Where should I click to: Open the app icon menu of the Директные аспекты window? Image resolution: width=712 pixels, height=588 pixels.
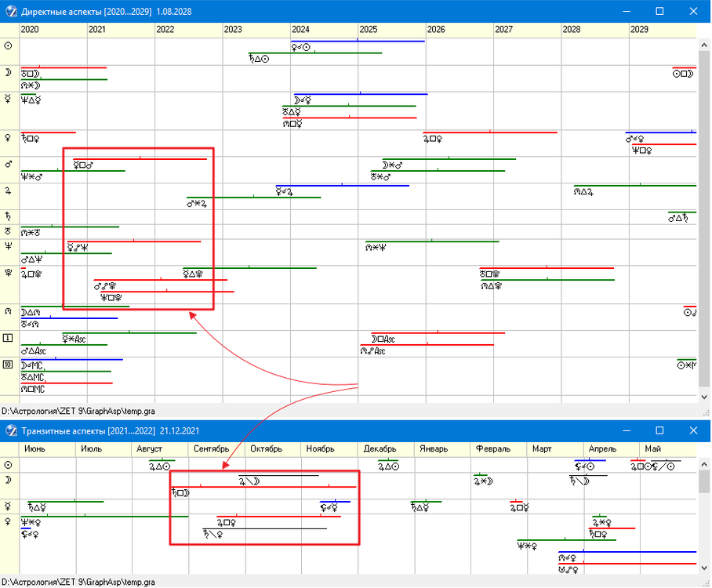[x=11, y=11]
